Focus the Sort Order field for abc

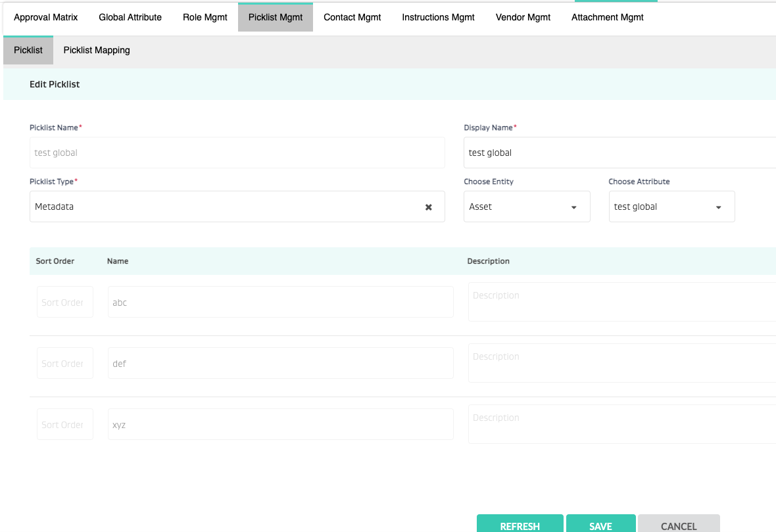click(x=64, y=302)
